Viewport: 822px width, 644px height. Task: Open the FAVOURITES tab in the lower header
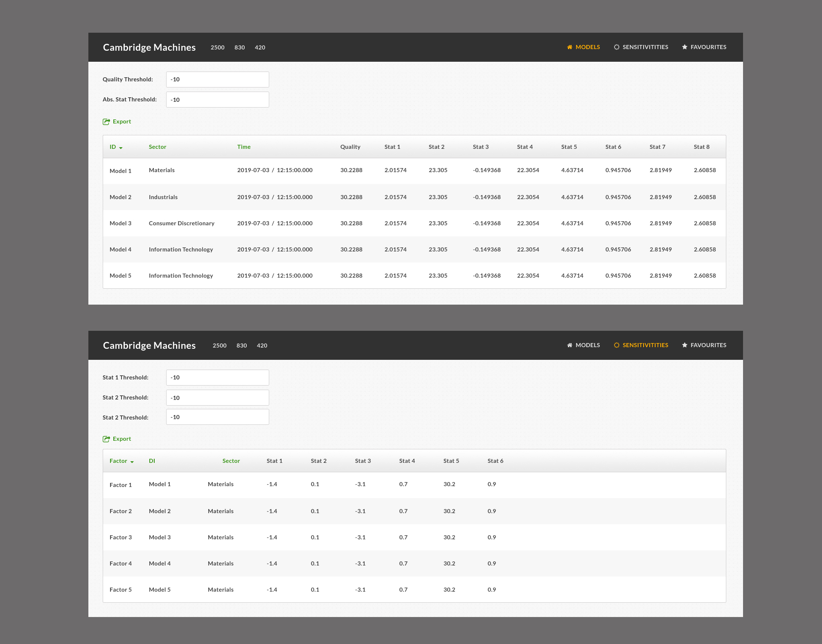708,345
